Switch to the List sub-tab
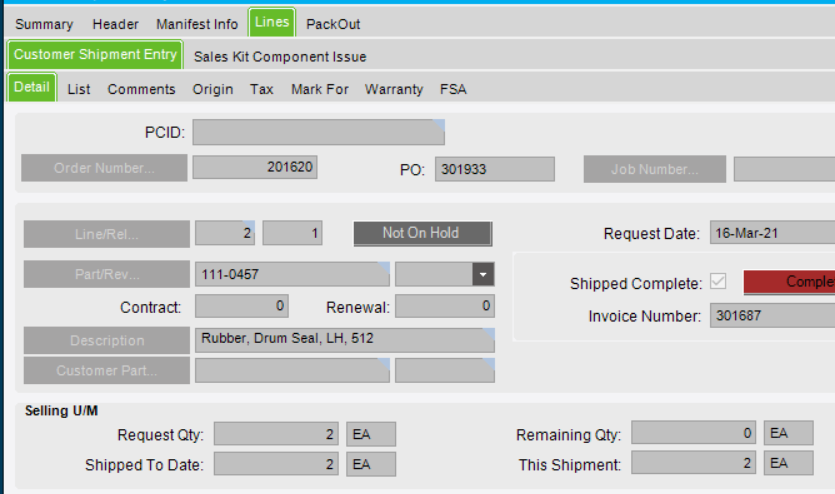Screen dimensions: 835x494 click(x=79, y=89)
